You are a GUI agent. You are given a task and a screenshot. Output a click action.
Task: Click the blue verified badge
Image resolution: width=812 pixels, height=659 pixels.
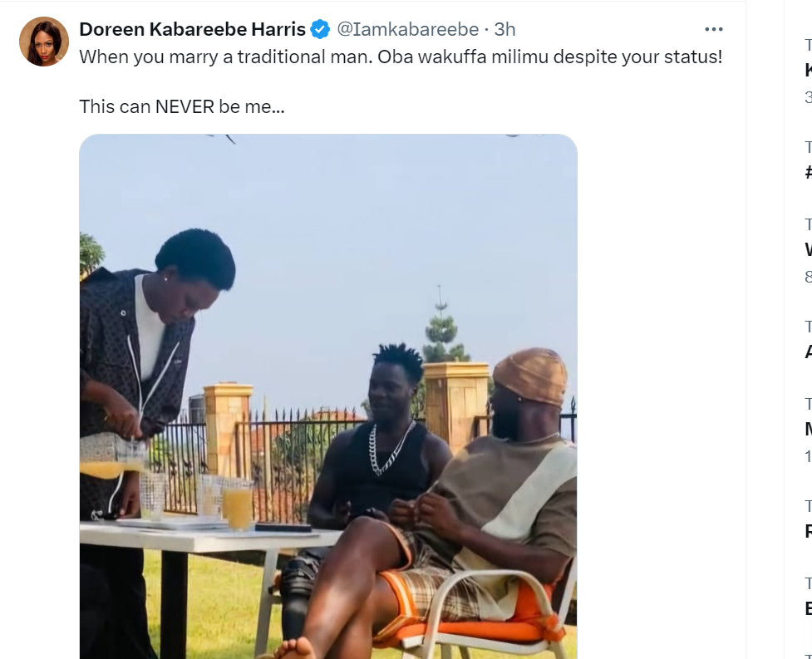(x=320, y=30)
